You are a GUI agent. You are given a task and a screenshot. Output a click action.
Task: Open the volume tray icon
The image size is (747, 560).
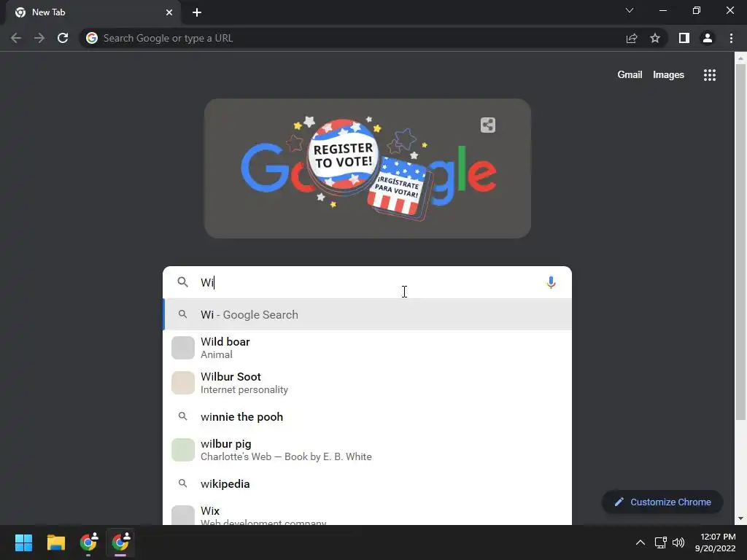pyautogui.click(x=678, y=542)
